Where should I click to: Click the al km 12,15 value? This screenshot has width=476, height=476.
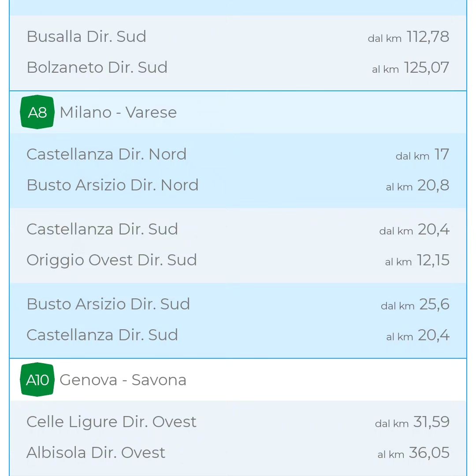(x=417, y=260)
